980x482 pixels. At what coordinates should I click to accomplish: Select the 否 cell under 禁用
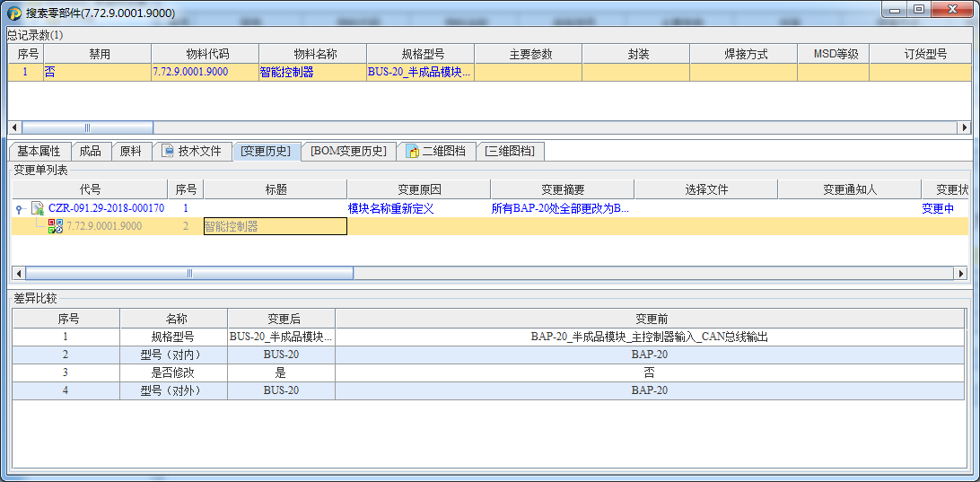[98, 72]
